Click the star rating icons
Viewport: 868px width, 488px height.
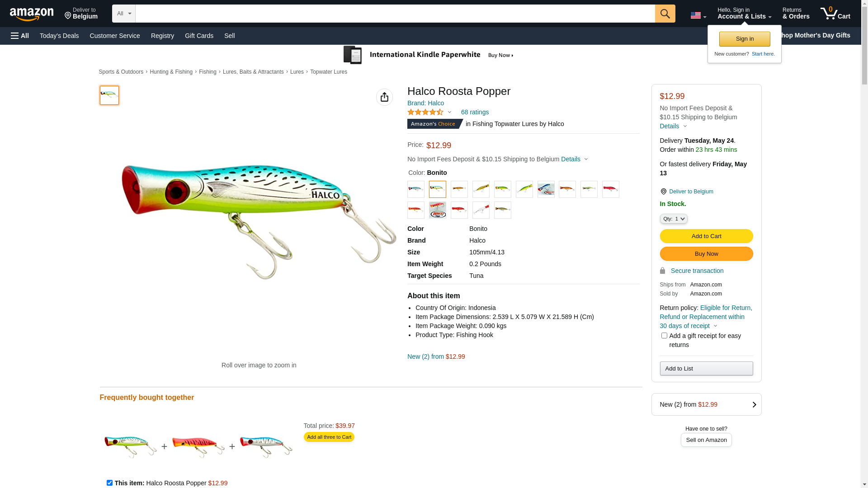(x=425, y=112)
